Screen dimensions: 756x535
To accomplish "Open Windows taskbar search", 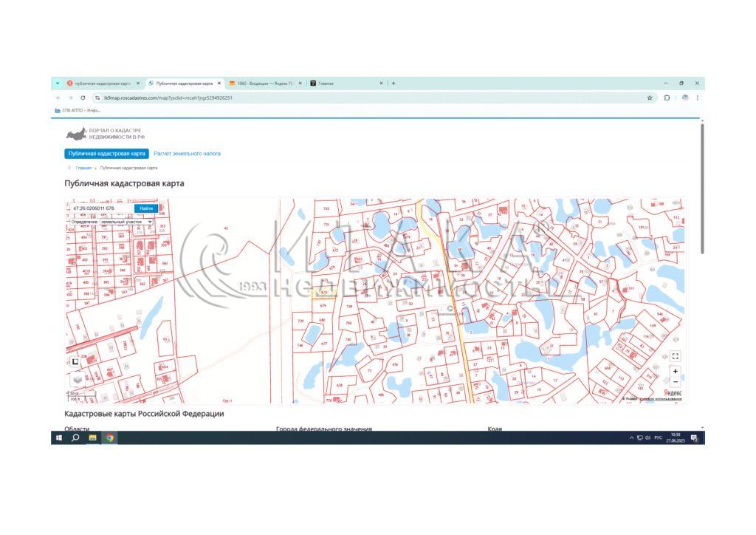I will tap(75, 438).
